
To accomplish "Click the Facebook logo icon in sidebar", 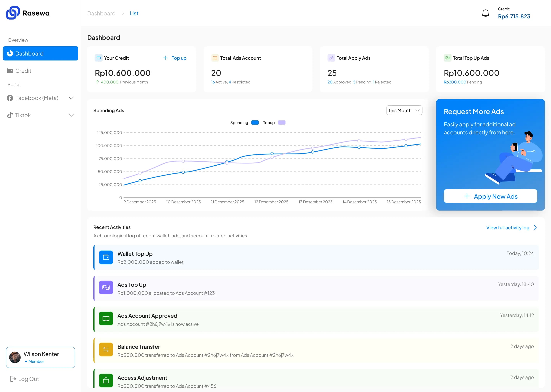I will click(x=10, y=98).
